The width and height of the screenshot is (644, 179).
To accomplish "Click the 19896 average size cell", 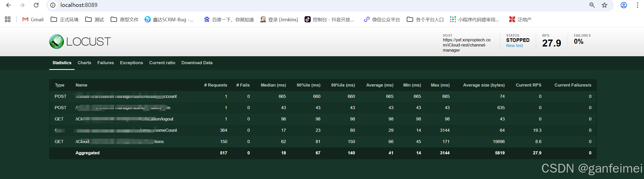I will (x=499, y=142).
